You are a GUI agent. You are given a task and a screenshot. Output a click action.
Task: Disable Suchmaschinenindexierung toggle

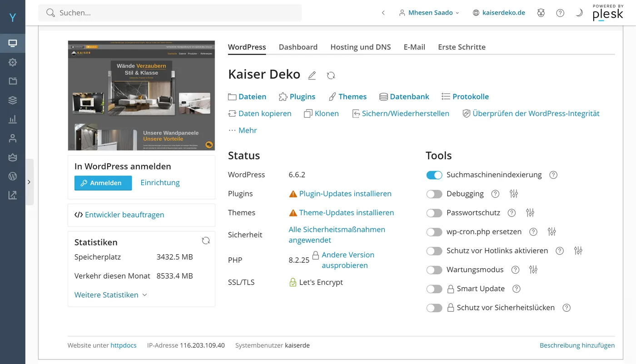(x=434, y=175)
